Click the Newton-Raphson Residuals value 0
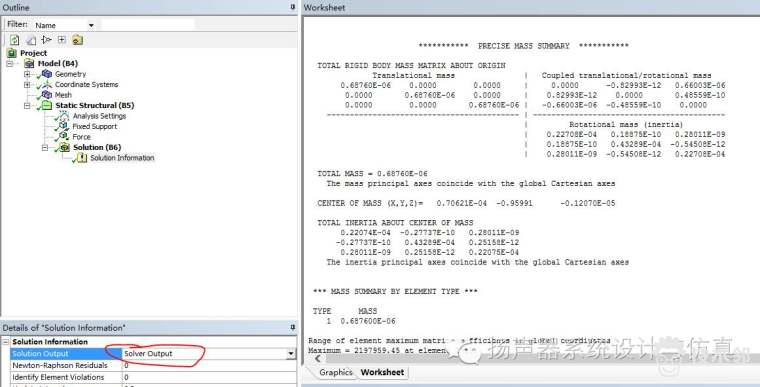The image size is (760, 387). click(x=126, y=366)
